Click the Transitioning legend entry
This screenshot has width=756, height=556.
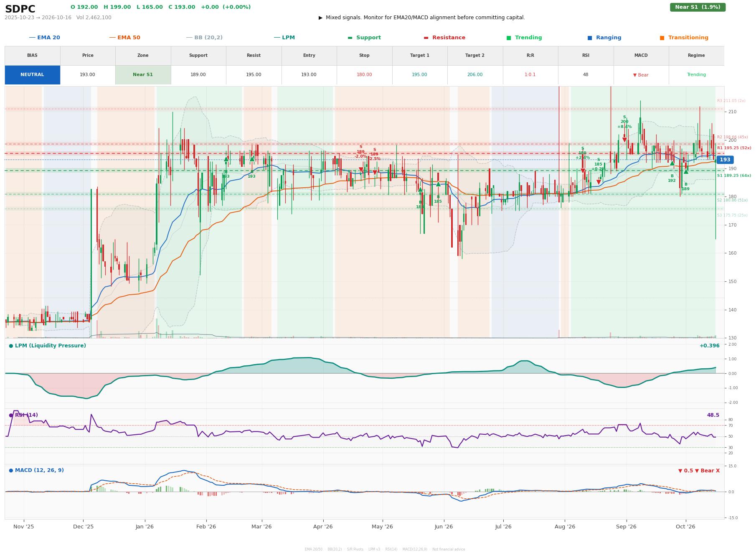coord(684,38)
